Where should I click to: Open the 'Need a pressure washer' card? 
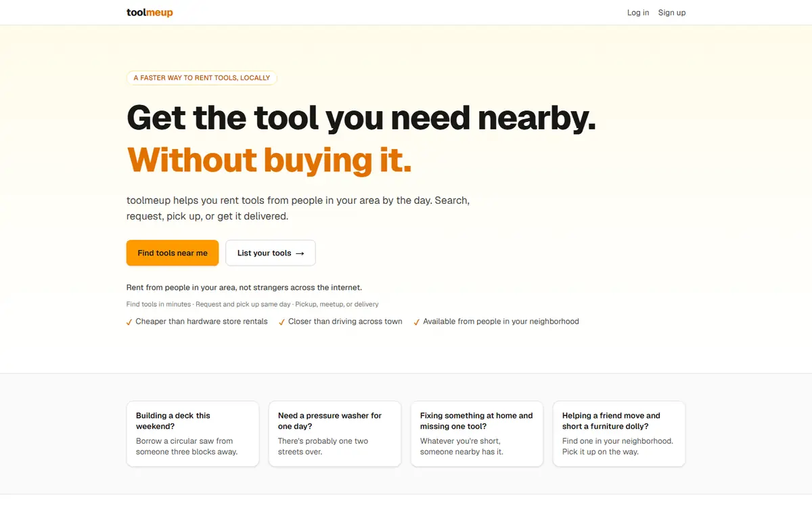[x=335, y=433]
